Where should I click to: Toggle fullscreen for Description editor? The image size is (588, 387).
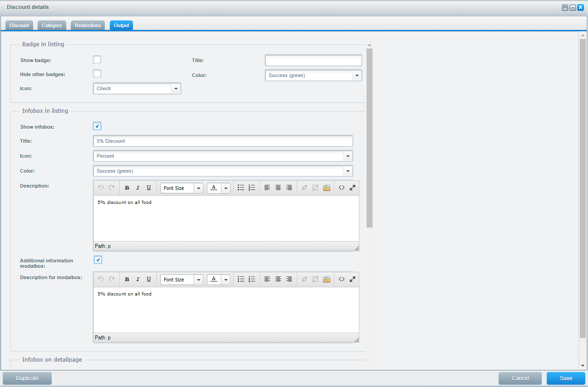pyautogui.click(x=353, y=188)
